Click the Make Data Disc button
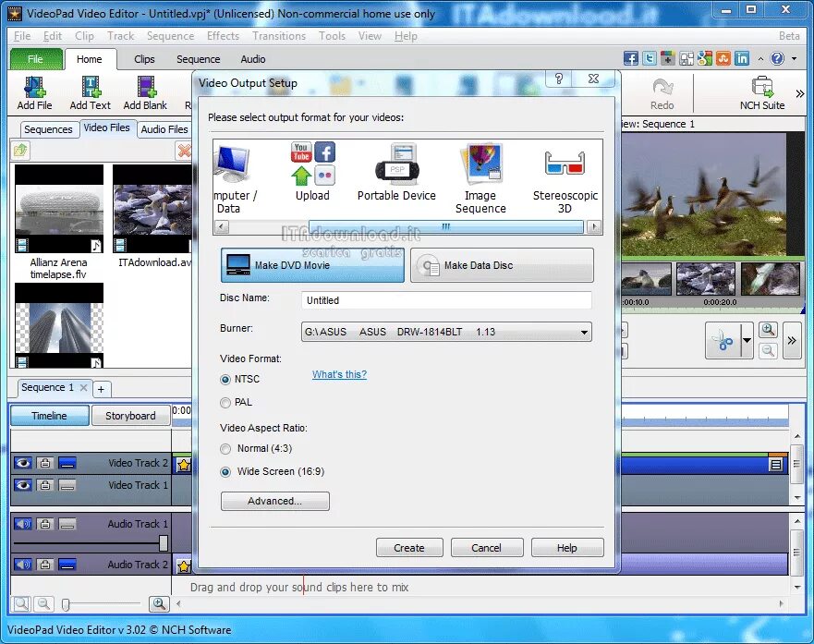This screenshot has height=644, width=814. (502, 265)
